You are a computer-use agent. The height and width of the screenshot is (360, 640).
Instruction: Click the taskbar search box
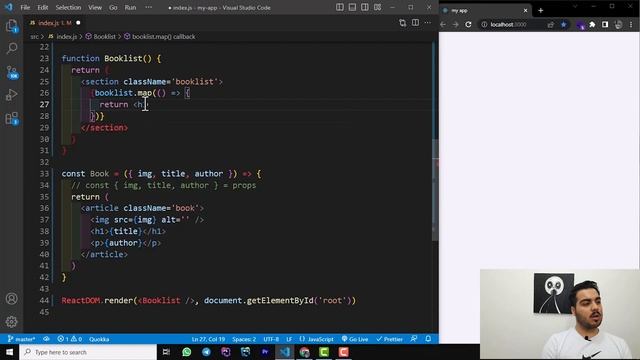tap(88, 352)
